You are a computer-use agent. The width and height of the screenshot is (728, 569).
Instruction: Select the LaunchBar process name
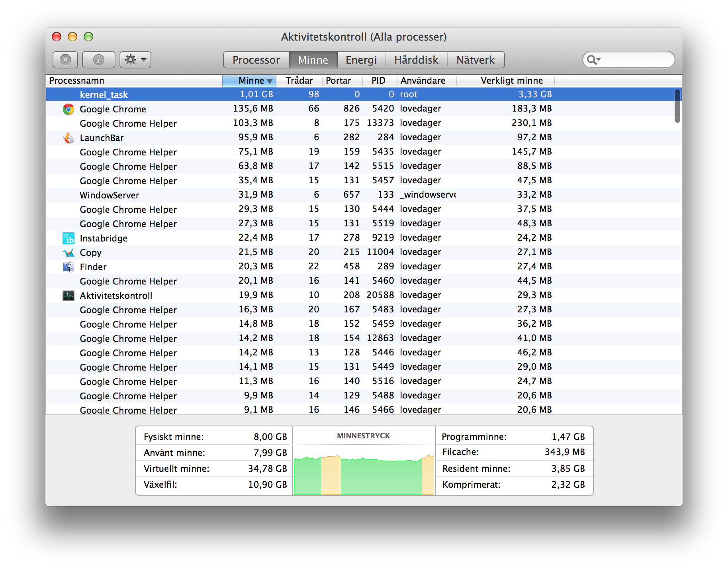point(102,138)
